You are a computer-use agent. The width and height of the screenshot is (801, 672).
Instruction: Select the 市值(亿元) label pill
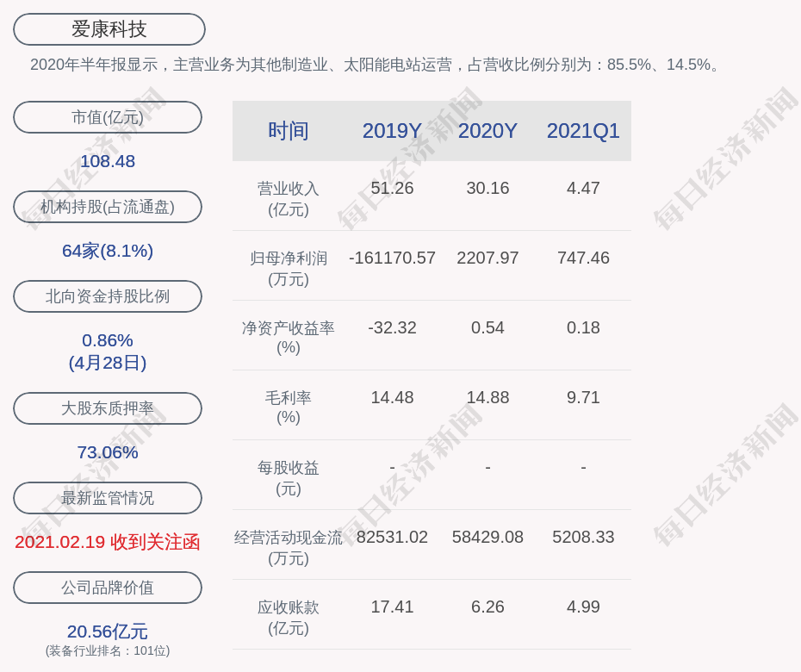pos(108,117)
